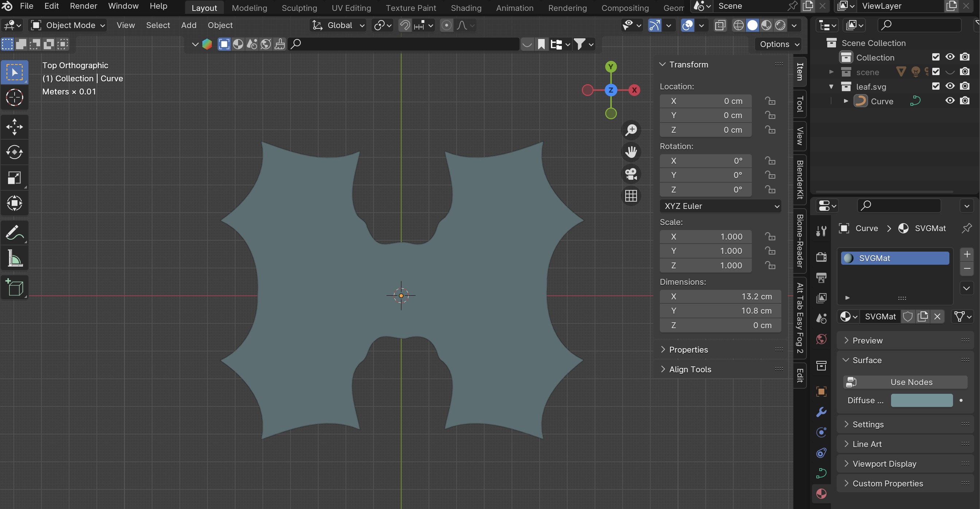This screenshot has width=980, height=509.
Task: Toggle the Rotation Z lock
Action: [770, 190]
